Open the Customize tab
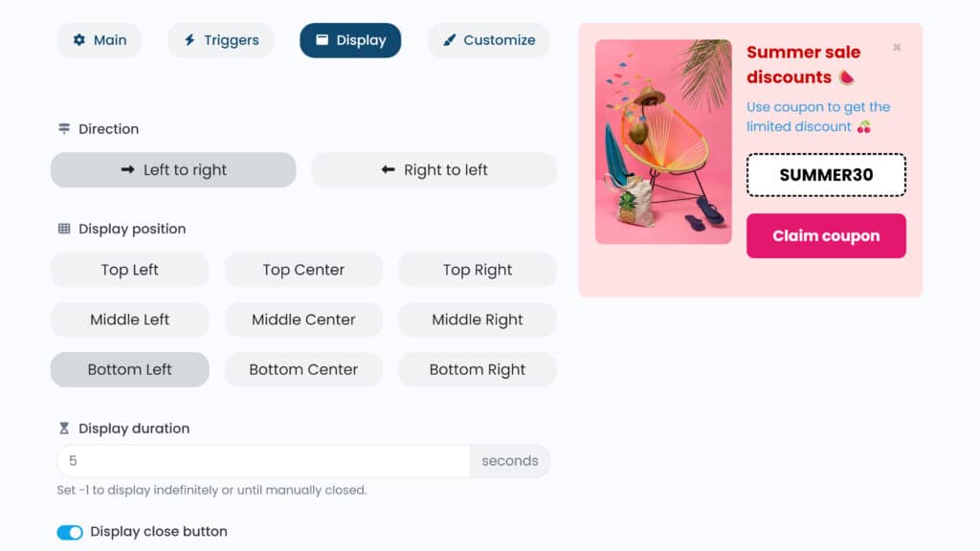 (x=488, y=40)
